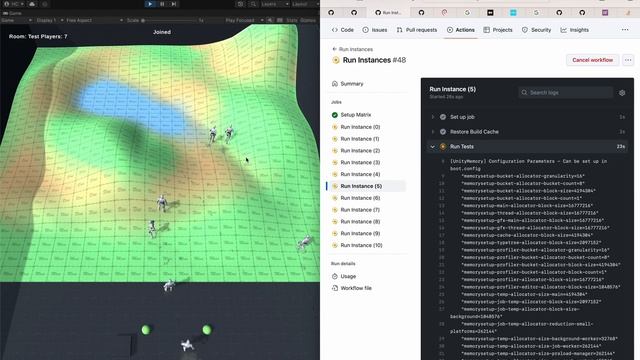Screen dimensions: 640x360
Task: Switch to the Run Inst... browser tab
Action: tap(388, 13)
